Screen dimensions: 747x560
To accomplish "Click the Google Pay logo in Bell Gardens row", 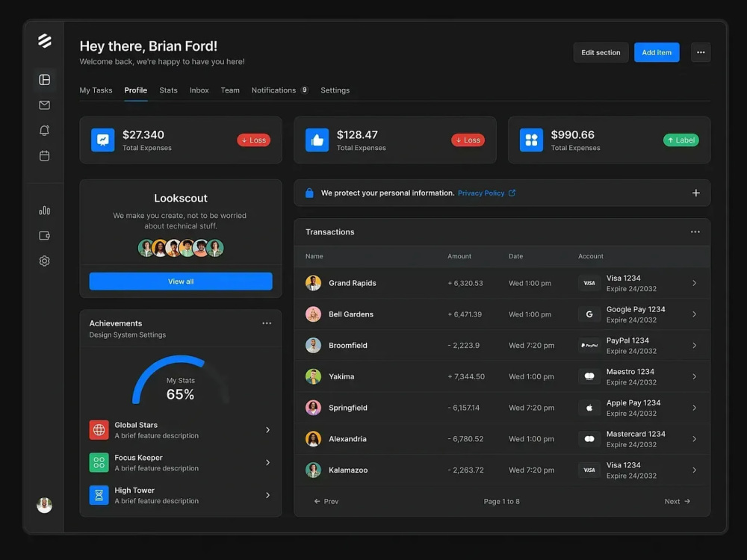I will [589, 314].
